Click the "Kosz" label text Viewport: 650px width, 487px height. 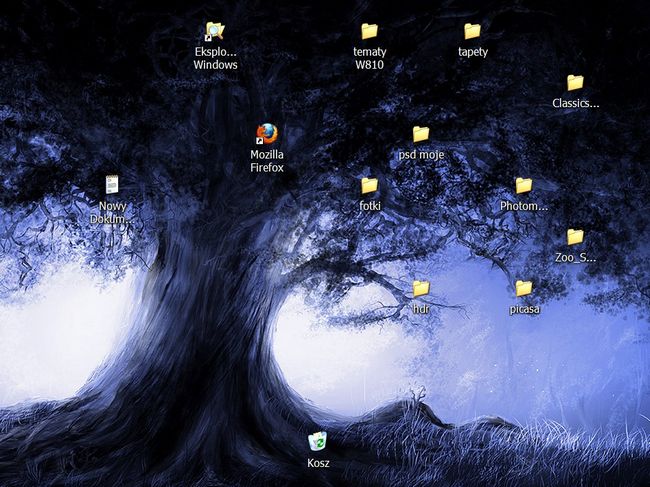pyautogui.click(x=318, y=463)
